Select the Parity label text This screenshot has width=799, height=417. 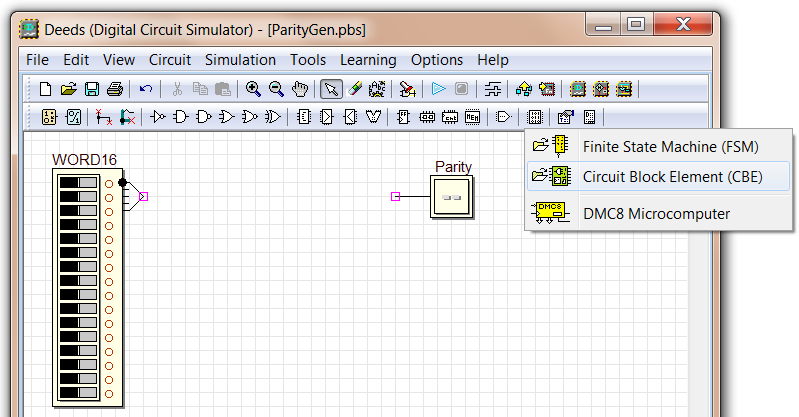click(x=454, y=167)
